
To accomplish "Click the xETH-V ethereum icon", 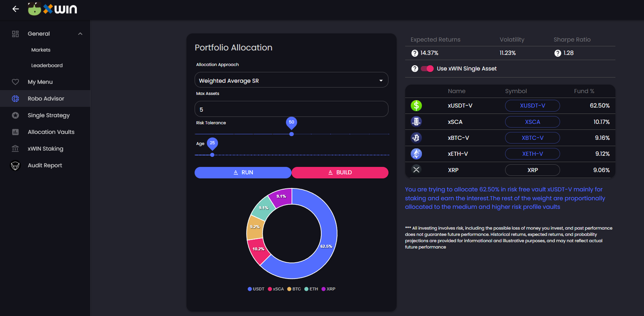I will tap(416, 154).
